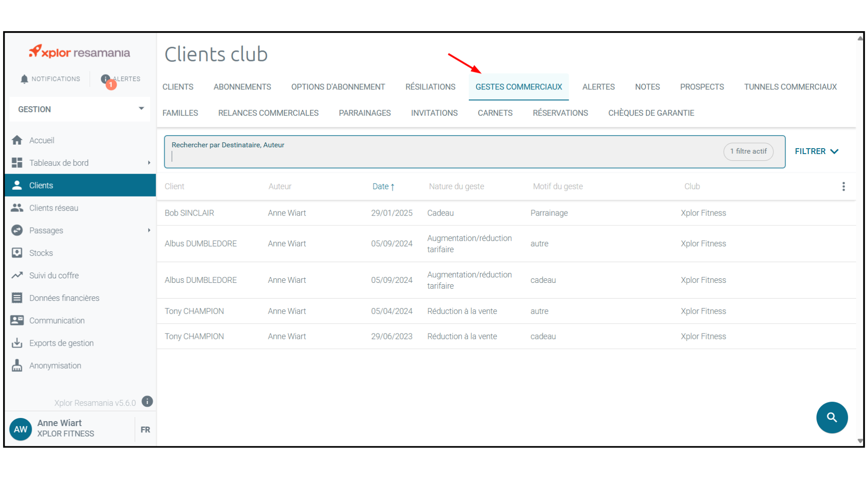This screenshot has height=488, width=868.
Task: Click the version info icon
Action: click(x=147, y=402)
